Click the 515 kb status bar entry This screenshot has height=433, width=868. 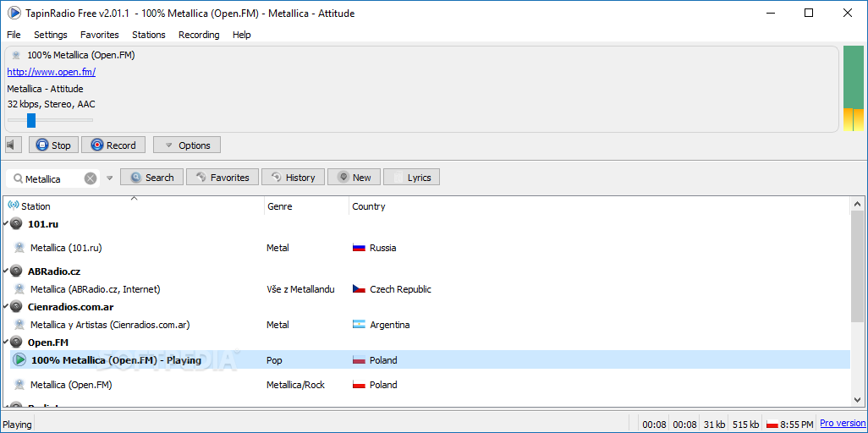tap(745, 425)
